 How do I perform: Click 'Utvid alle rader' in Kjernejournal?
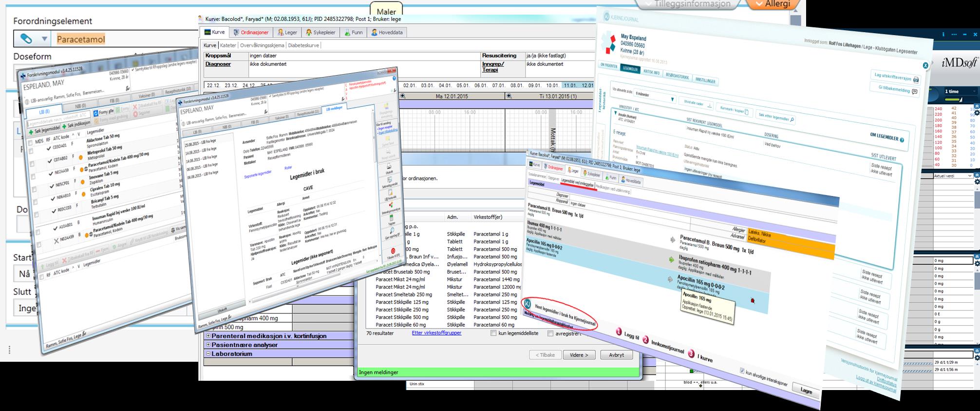pos(697,104)
